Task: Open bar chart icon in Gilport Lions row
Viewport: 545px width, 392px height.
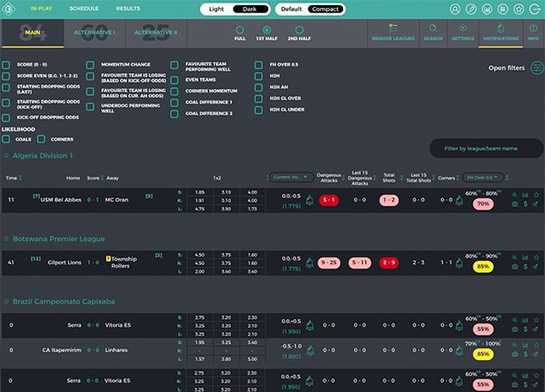Action: (x=526, y=257)
